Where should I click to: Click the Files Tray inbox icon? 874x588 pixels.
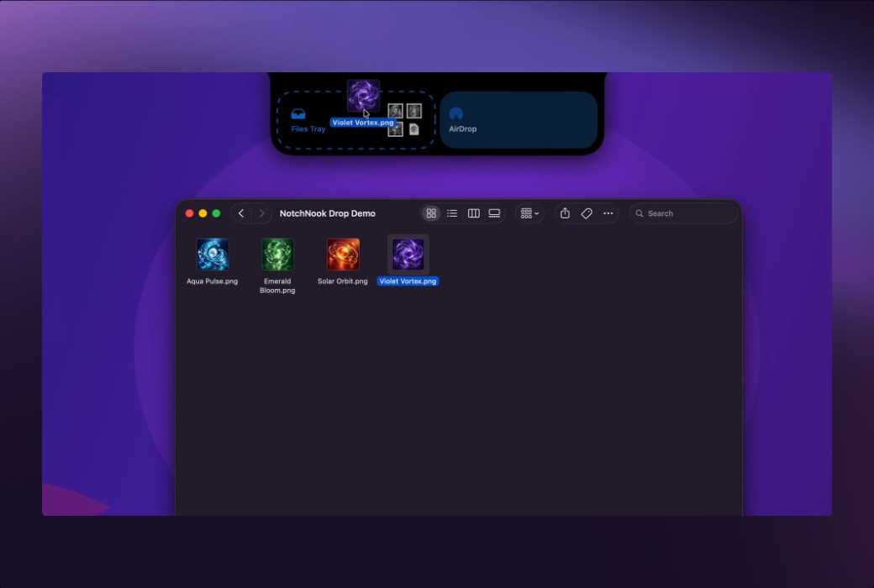coord(298,114)
